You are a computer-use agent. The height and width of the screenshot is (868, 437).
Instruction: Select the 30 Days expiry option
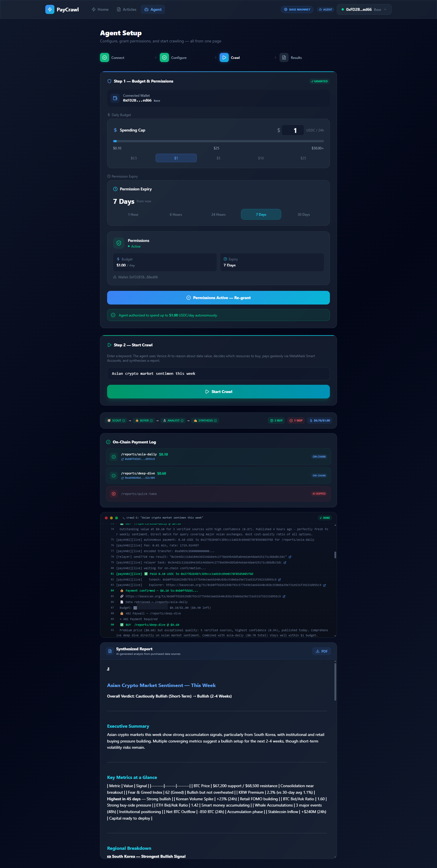(x=303, y=214)
